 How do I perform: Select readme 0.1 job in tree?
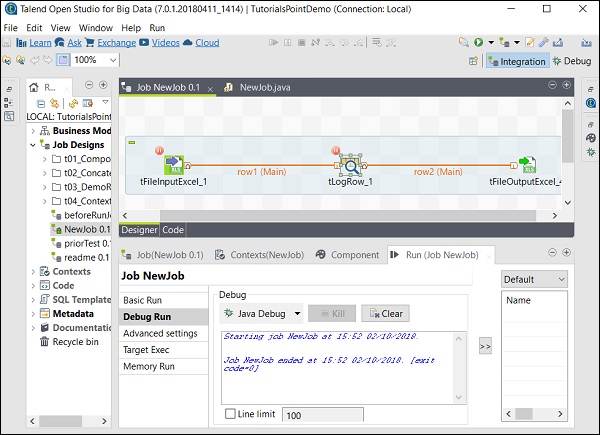(80, 257)
